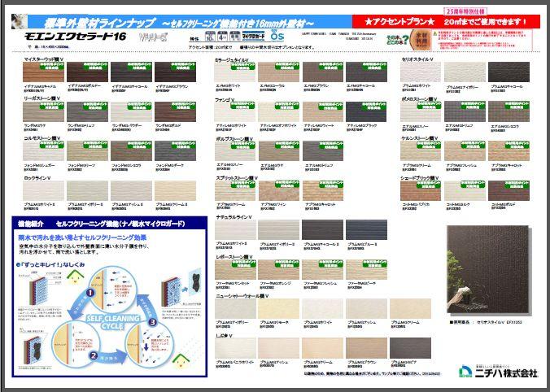550x392 pixels.
Task: Select the ファークMGピーチ swatch
Action: tap(367, 269)
